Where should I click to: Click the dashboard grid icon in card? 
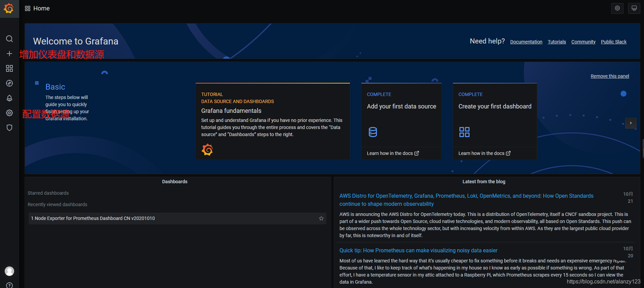tap(464, 132)
